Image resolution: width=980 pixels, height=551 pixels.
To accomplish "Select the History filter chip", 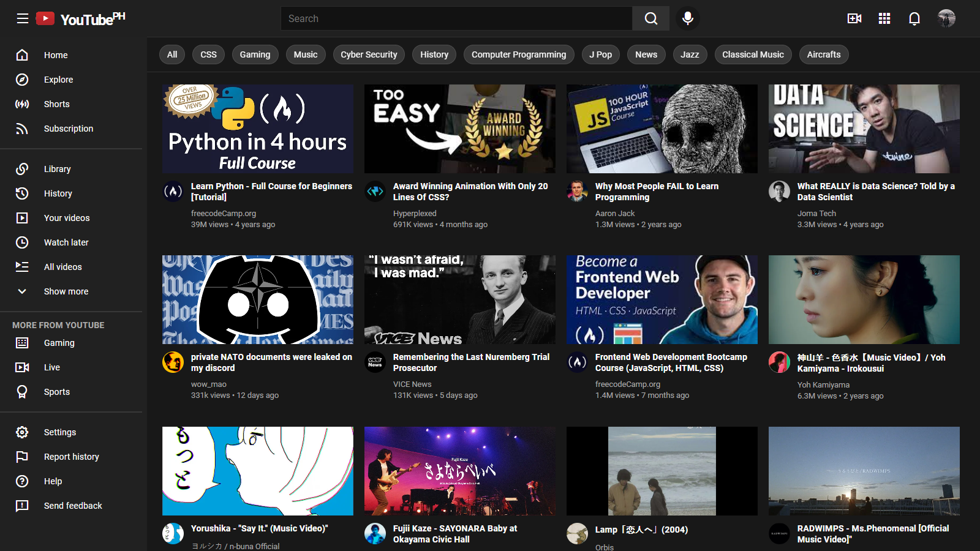I will click(434, 54).
